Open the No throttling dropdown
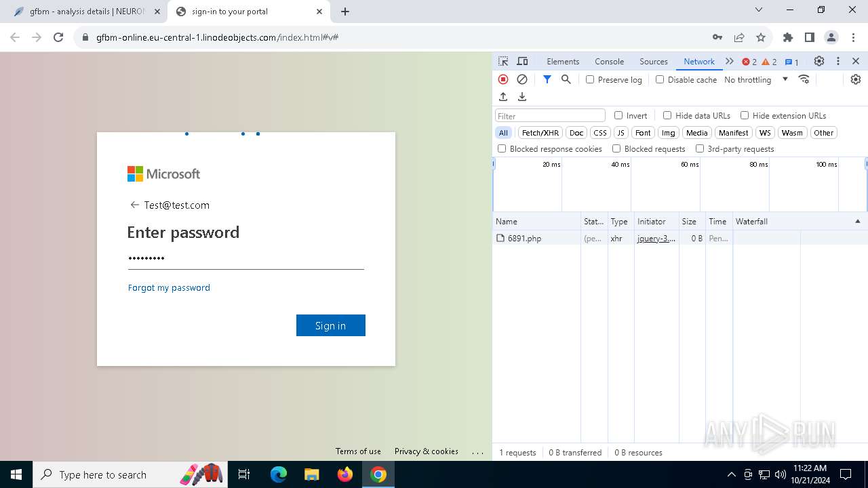Image resolution: width=868 pixels, height=488 pixels. tap(756, 79)
